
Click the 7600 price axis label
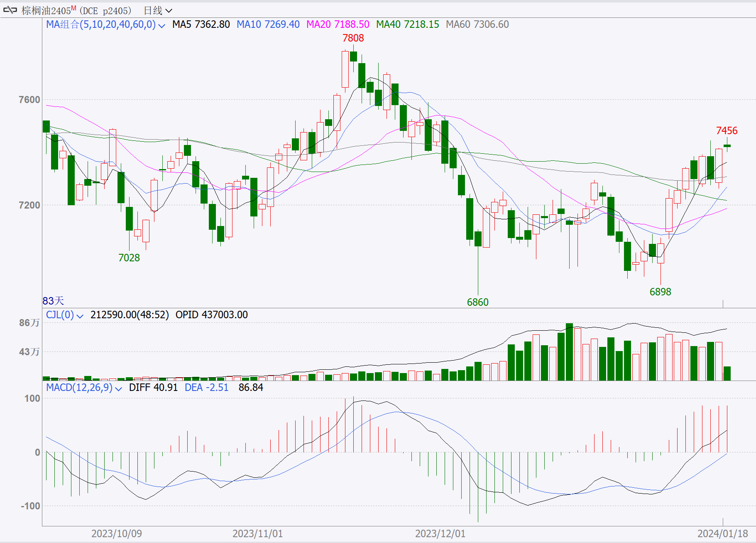[29, 100]
